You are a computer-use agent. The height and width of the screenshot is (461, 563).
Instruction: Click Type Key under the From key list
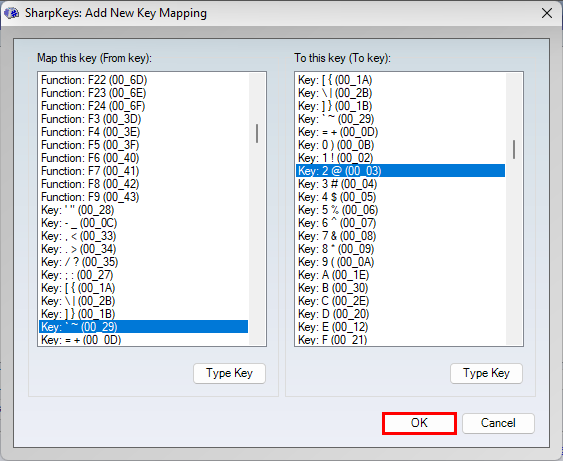point(229,373)
